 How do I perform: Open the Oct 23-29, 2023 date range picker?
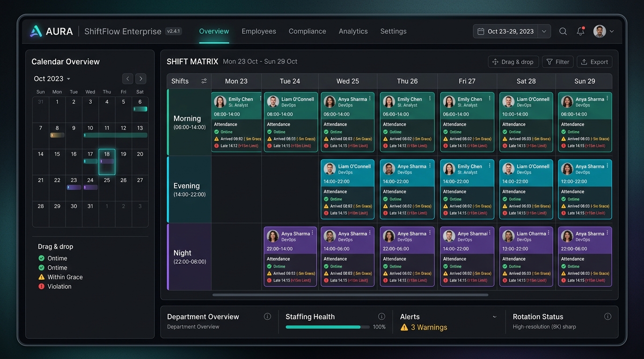[512, 31]
